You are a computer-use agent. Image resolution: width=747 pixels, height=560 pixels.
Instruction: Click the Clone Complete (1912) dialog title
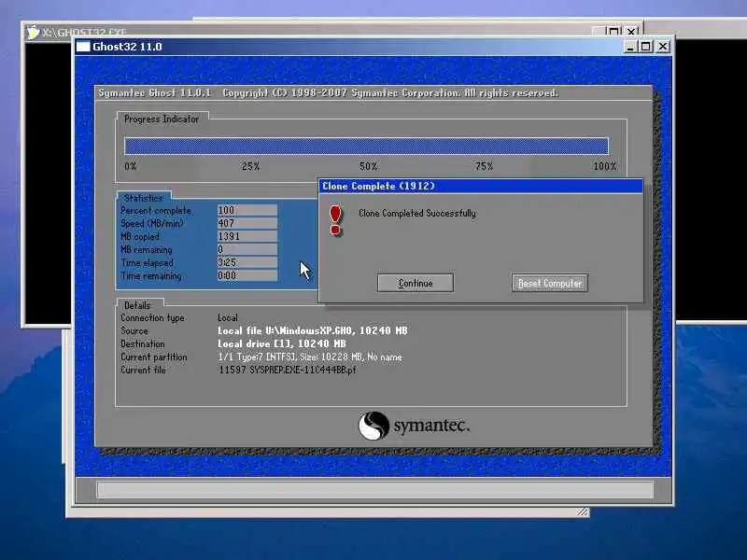(378, 186)
